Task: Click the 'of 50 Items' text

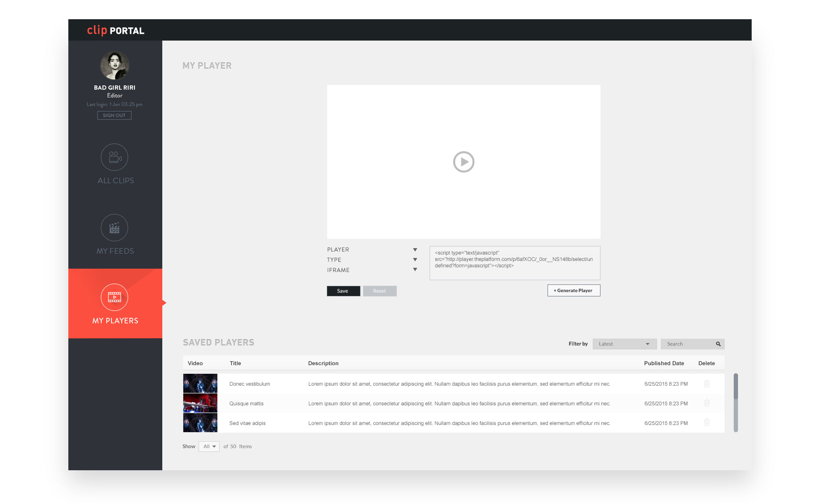Action: (237, 446)
